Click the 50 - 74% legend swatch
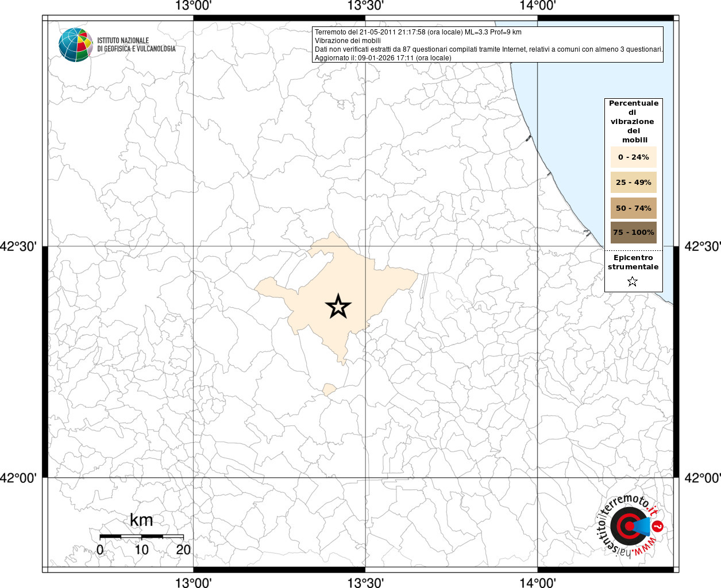The width and height of the screenshot is (721, 588). [x=633, y=208]
